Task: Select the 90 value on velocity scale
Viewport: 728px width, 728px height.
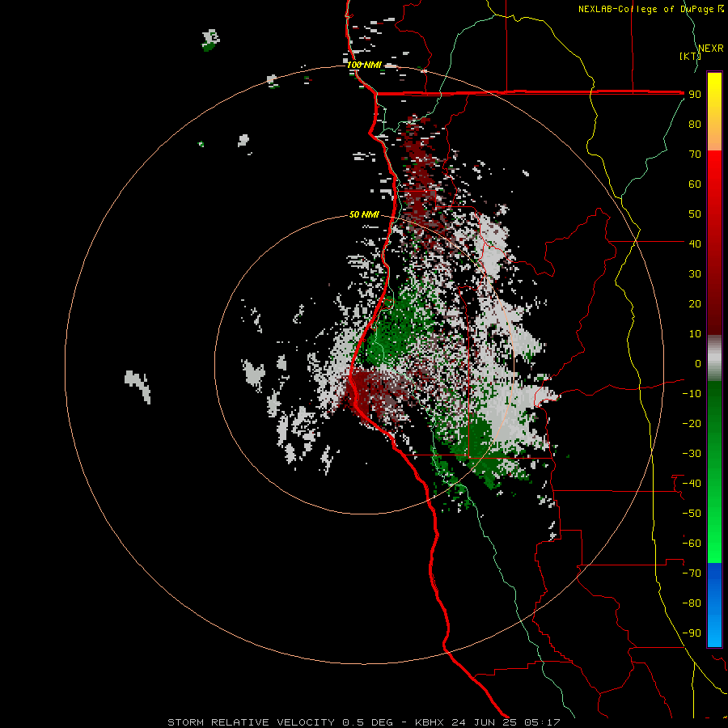Action: click(x=695, y=95)
